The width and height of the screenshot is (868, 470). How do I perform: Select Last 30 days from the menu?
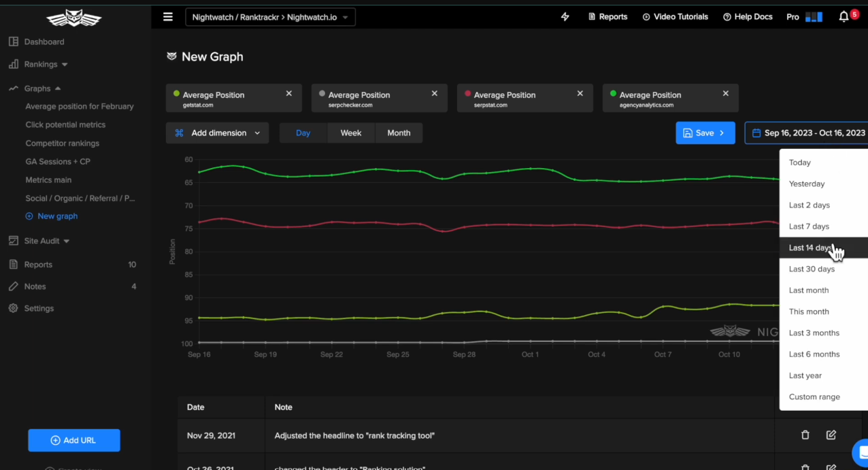[x=812, y=269]
